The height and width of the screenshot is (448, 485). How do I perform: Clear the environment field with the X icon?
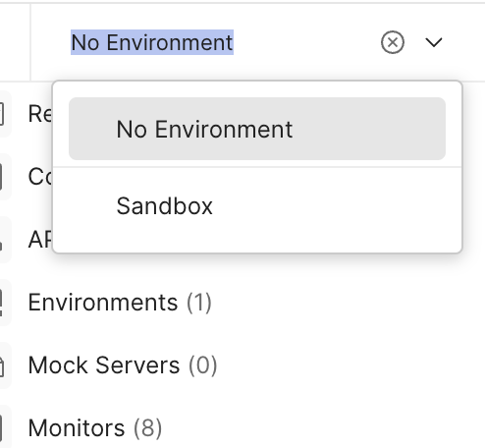pyautogui.click(x=393, y=42)
